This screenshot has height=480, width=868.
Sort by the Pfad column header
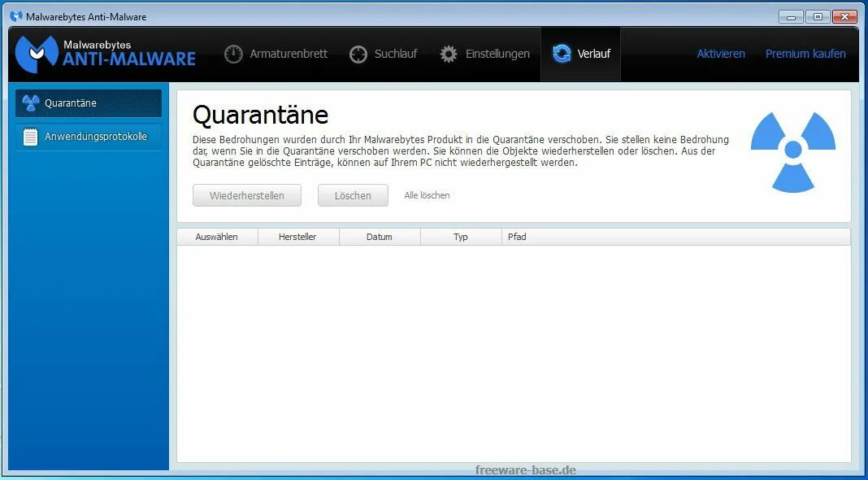(x=676, y=237)
